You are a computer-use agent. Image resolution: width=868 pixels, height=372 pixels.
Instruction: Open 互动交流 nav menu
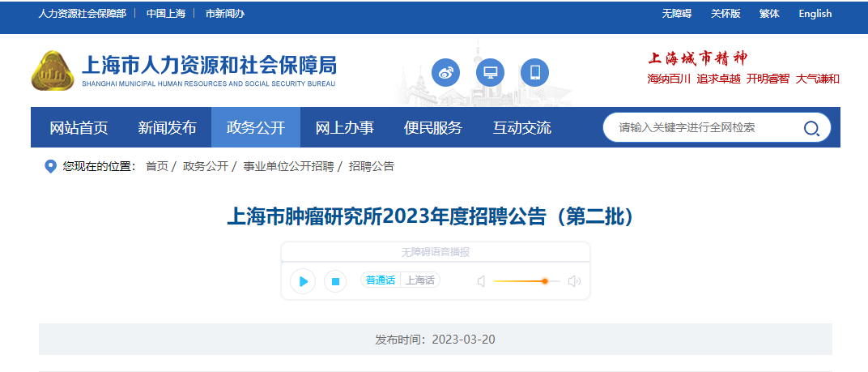[522, 128]
